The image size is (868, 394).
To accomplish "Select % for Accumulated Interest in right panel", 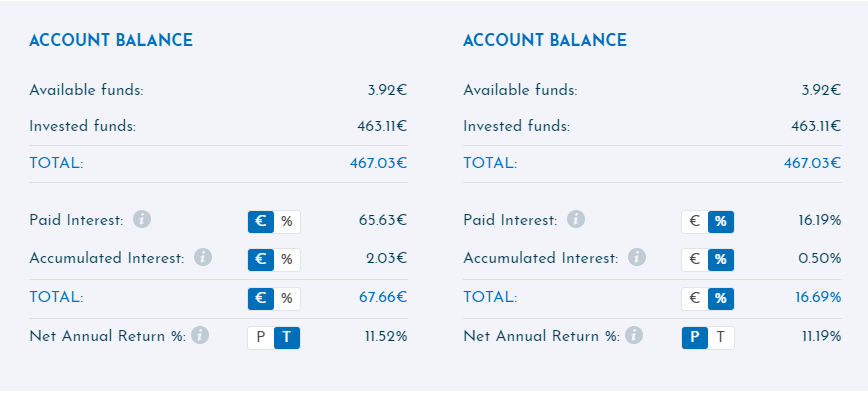I will (x=721, y=260).
